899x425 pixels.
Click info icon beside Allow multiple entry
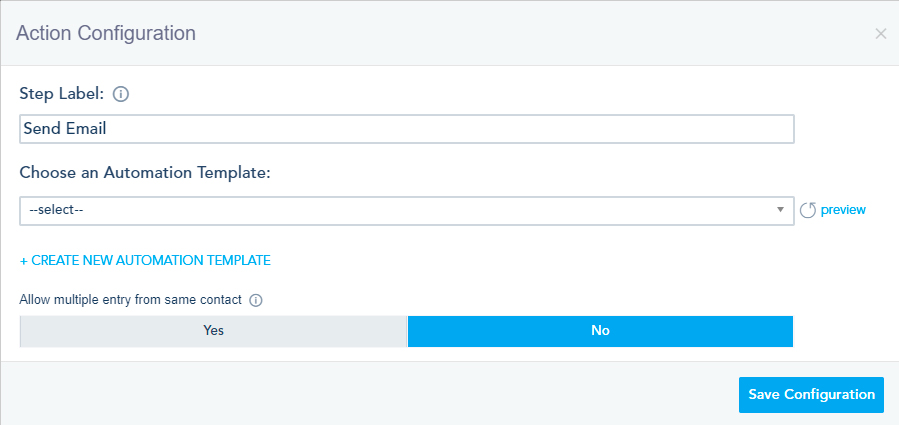pyautogui.click(x=256, y=300)
